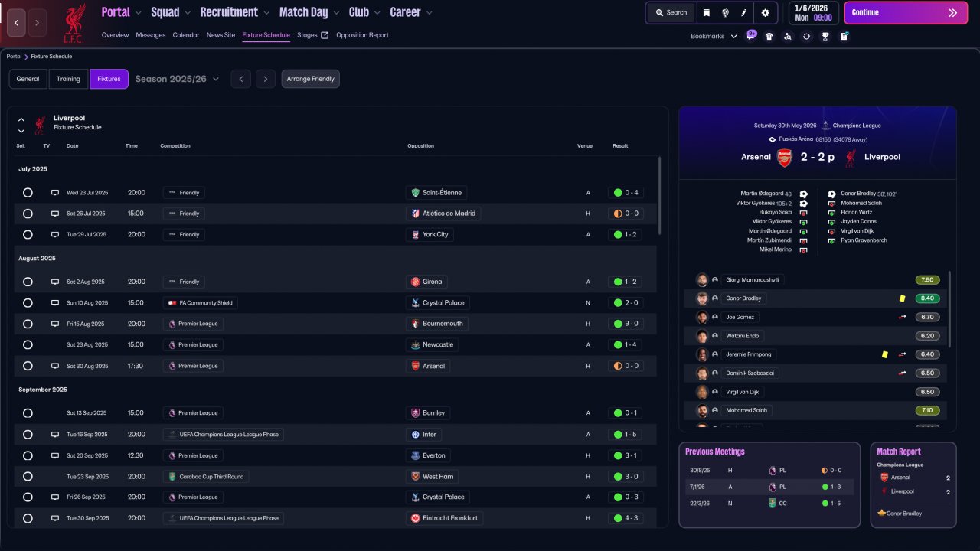Open the Crystal Palace 0 - 3 result
Viewport: 980px width, 551px height.
click(626, 497)
